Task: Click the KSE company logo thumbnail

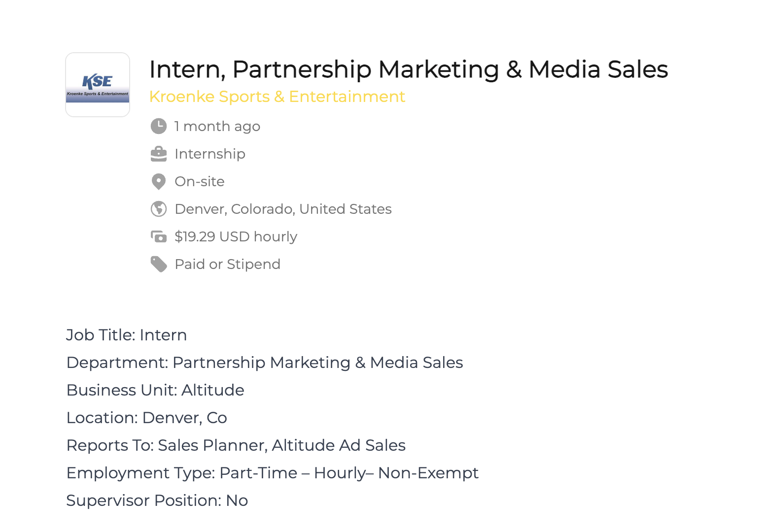Action: click(98, 85)
